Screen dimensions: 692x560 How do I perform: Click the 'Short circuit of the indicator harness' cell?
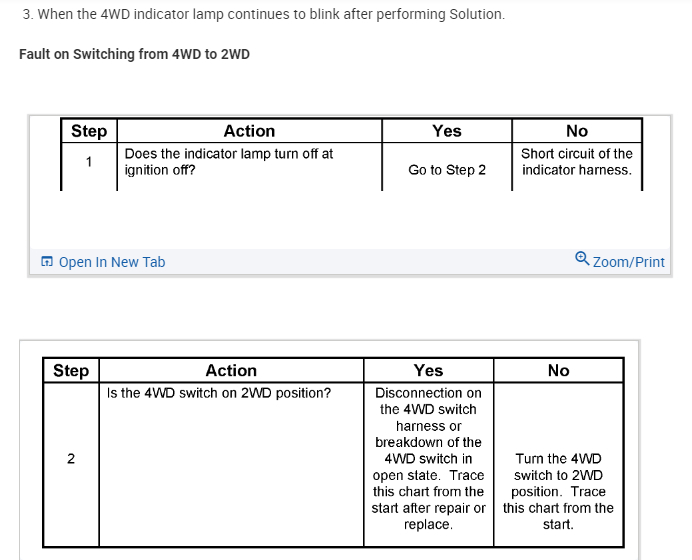tap(577, 162)
